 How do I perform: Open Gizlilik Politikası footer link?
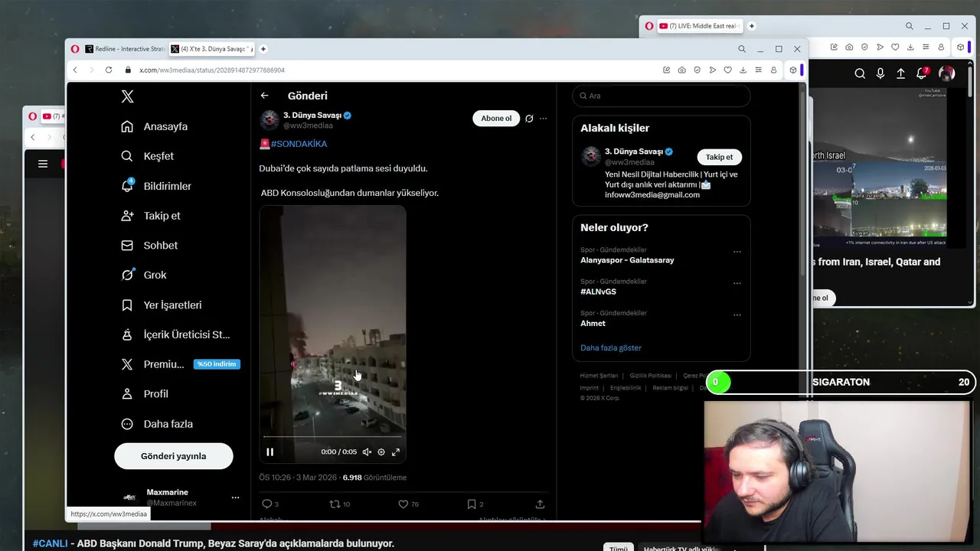pyautogui.click(x=651, y=376)
